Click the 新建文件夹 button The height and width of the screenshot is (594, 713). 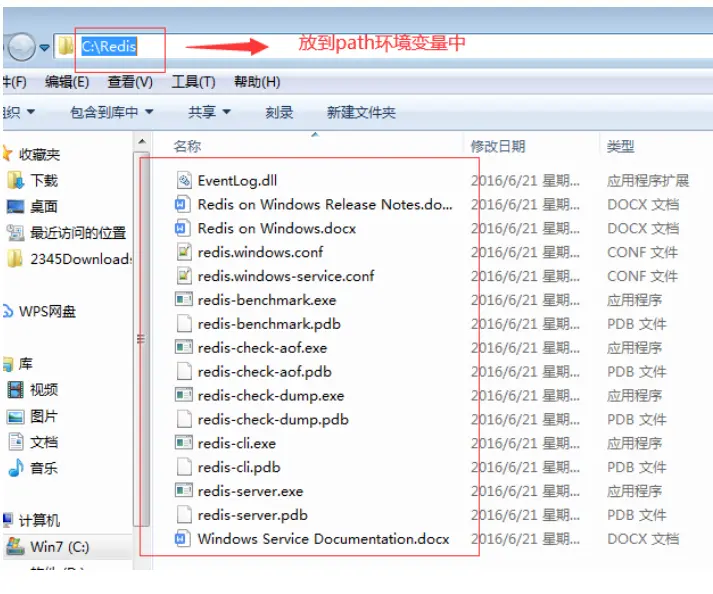361,112
